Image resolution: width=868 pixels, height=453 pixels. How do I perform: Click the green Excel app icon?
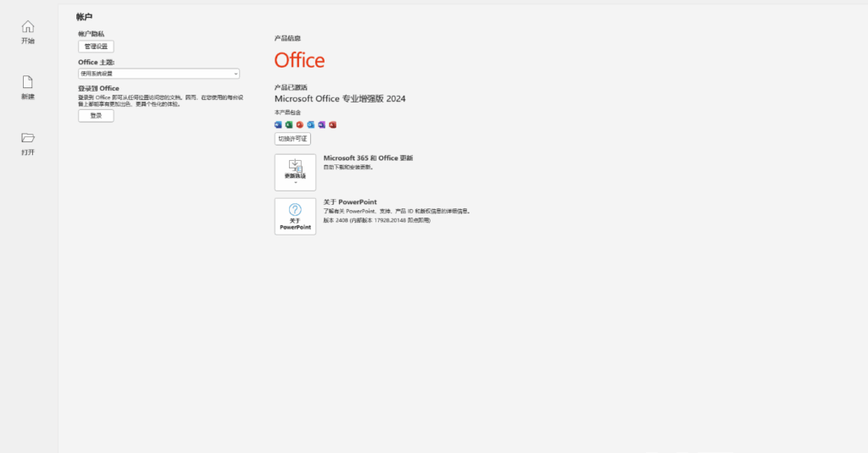289,124
